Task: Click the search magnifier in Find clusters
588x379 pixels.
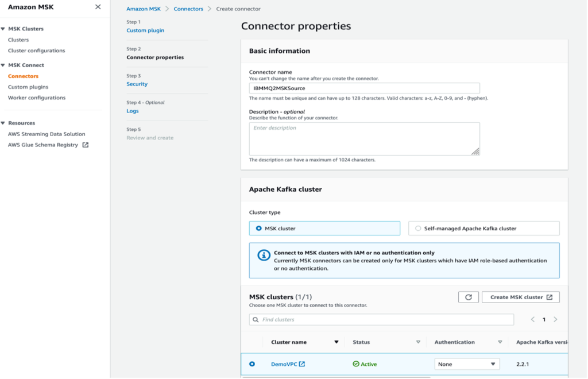Action: click(256, 319)
